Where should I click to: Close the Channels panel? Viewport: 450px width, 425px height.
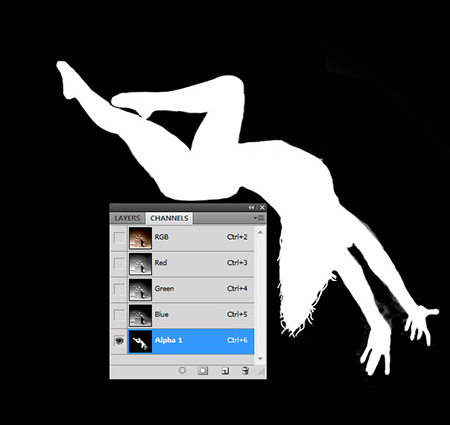click(262, 207)
